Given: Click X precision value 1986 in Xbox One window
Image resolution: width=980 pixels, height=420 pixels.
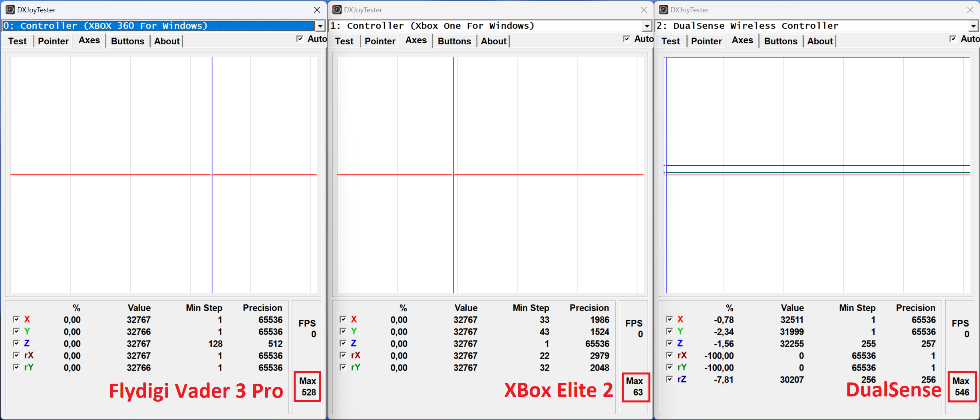Looking at the screenshot, I should 600,320.
